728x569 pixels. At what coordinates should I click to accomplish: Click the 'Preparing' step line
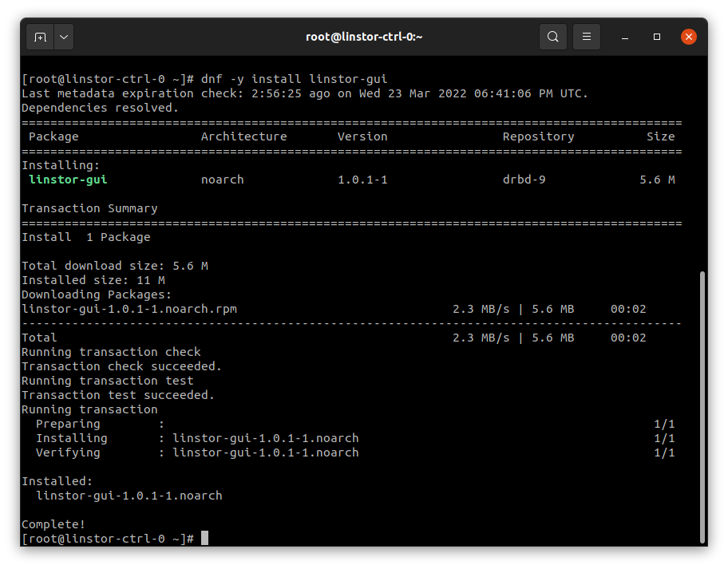pos(355,424)
